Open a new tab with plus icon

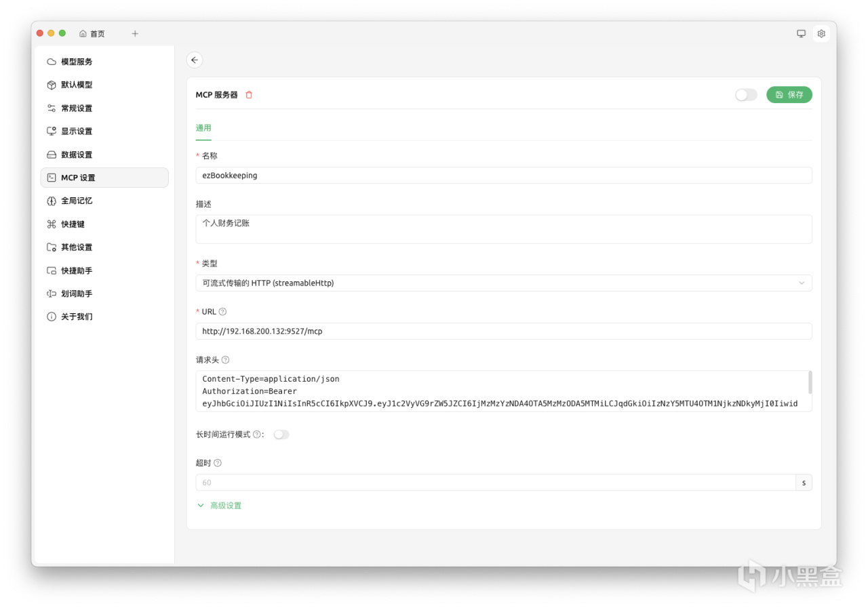pyautogui.click(x=135, y=33)
